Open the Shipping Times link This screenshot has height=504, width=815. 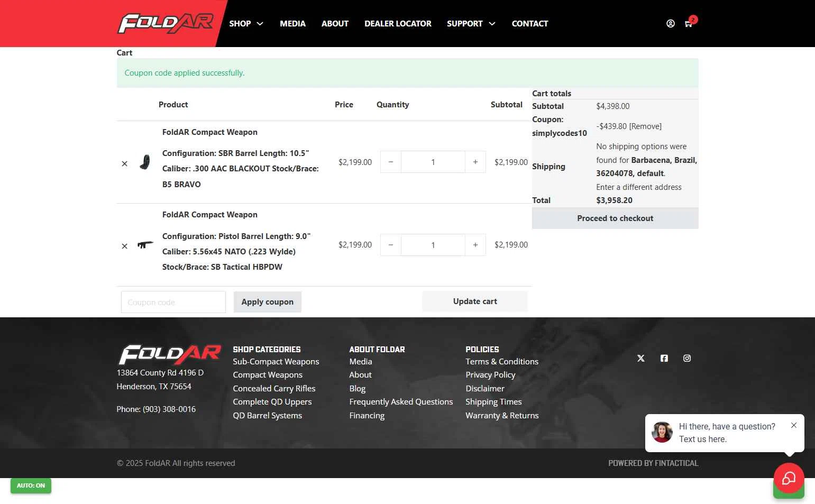(x=493, y=402)
